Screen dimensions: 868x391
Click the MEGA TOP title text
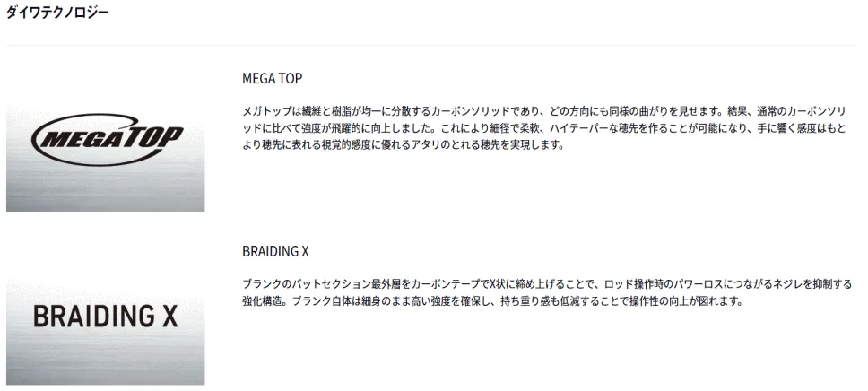point(273,79)
